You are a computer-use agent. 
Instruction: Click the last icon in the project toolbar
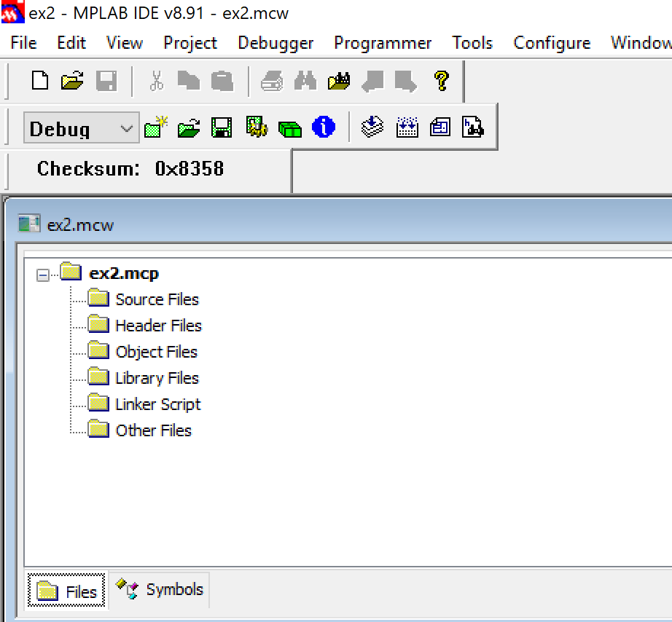click(473, 127)
